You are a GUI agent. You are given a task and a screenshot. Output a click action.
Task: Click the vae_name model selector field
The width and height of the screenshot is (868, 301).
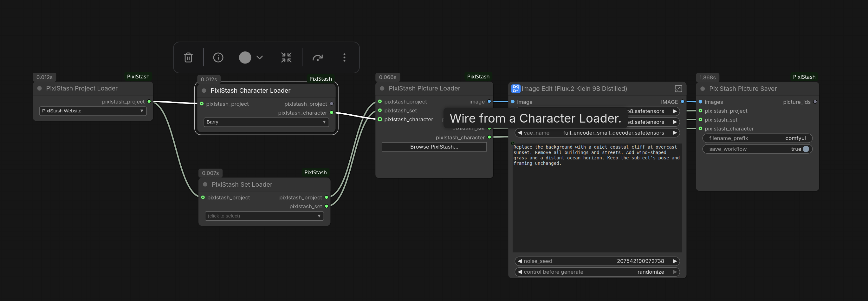(x=597, y=133)
